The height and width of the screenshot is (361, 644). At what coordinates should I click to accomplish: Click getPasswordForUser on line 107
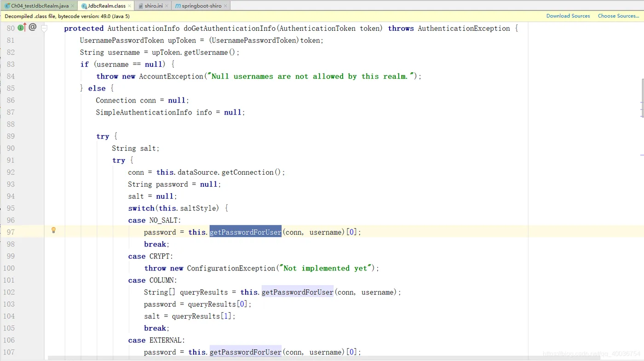coord(245,352)
